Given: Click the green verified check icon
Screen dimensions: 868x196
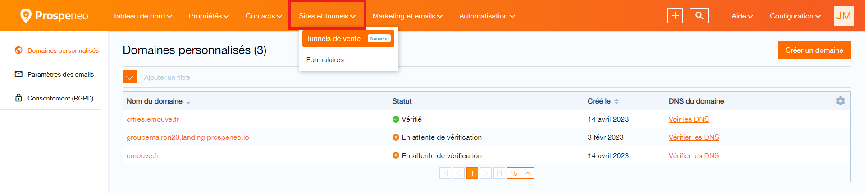Looking at the screenshot, I should (x=396, y=119).
